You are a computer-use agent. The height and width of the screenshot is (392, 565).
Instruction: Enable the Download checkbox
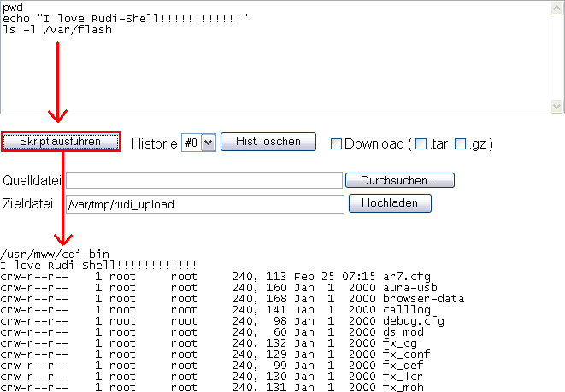336,143
